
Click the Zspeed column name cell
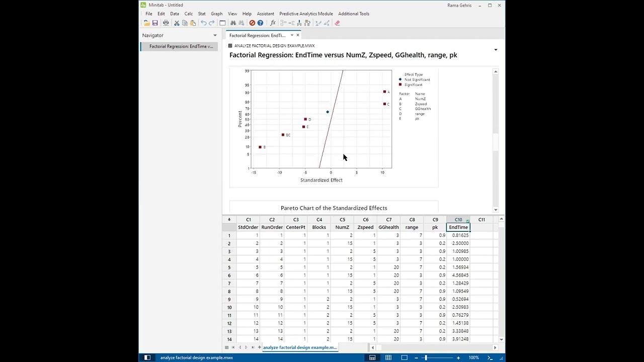[x=365, y=227]
